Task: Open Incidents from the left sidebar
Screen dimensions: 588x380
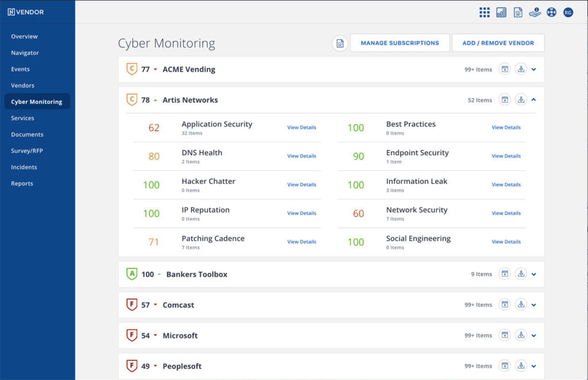Action: (x=24, y=167)
